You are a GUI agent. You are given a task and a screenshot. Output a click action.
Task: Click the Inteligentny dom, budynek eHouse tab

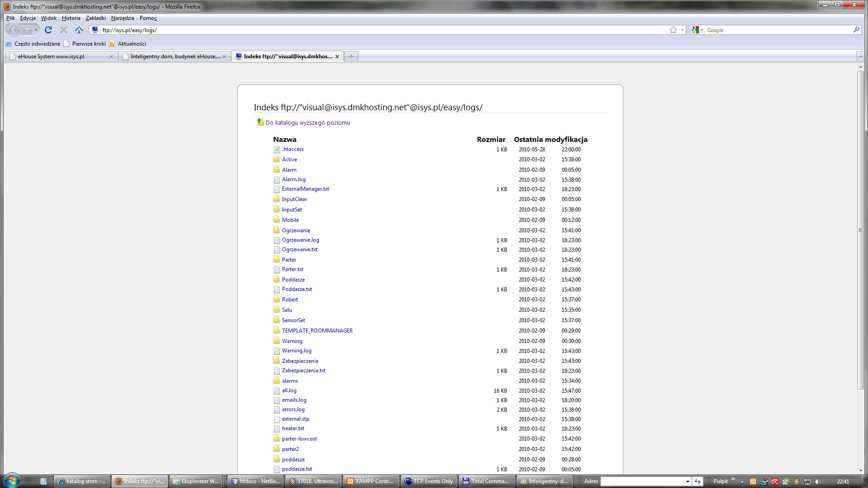176,56
